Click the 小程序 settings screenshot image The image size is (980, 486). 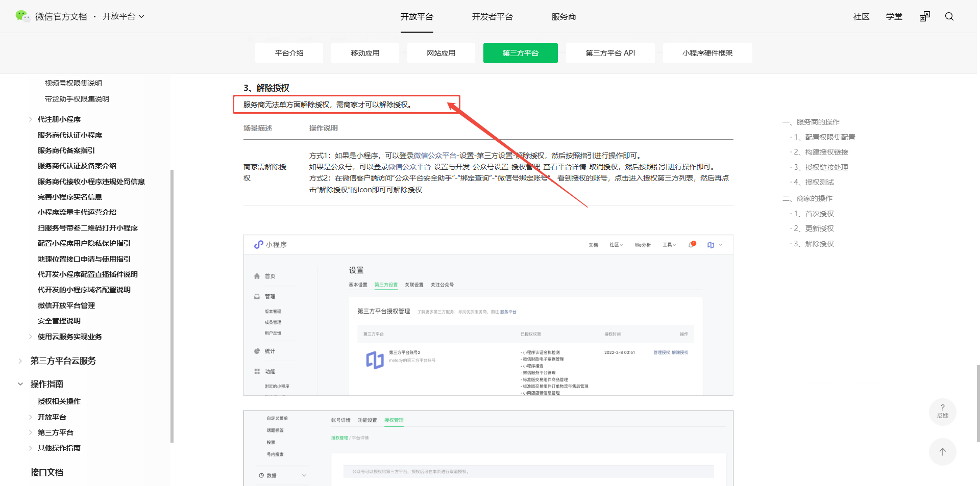(x=488, y=315)
